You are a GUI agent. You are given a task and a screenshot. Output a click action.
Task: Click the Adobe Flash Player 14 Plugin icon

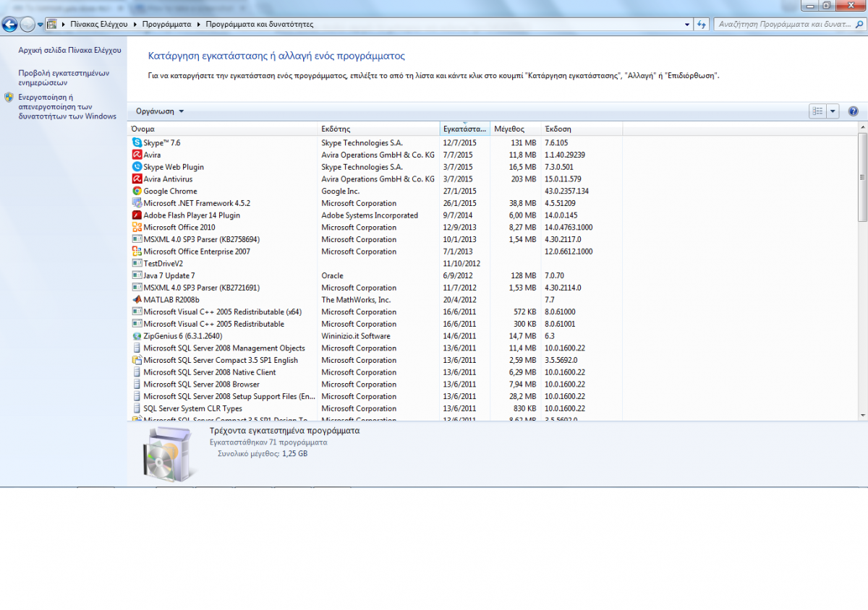(x=137, y=215)
